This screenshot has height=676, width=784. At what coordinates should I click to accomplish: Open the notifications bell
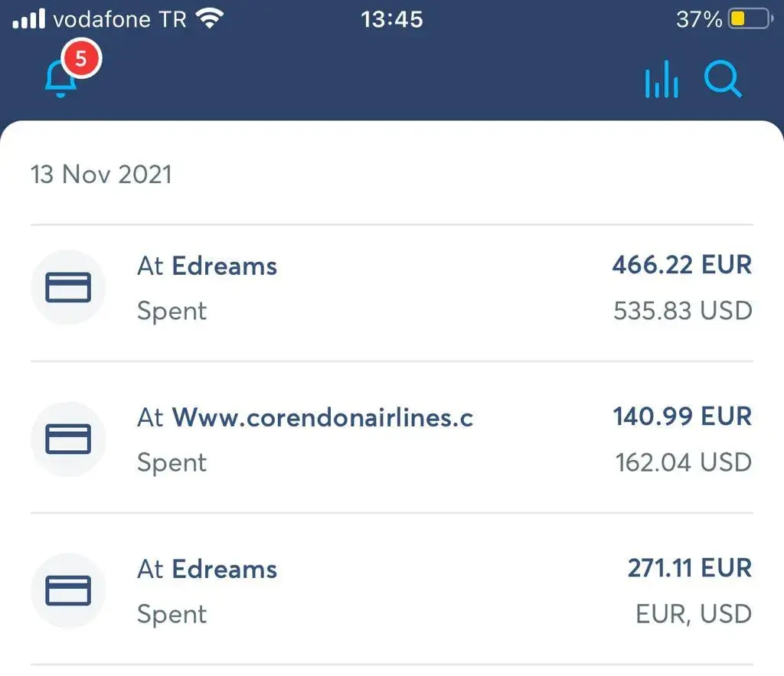click(x=61, y=80)
